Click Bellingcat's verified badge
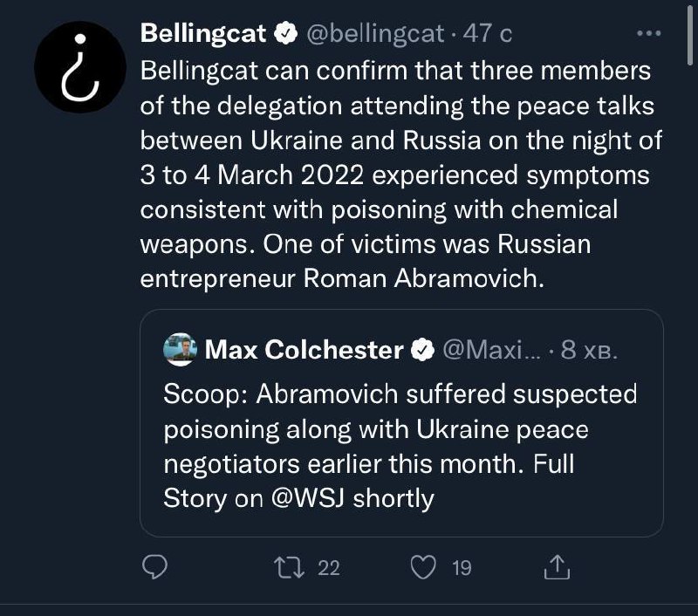This screenshot has width=698, height=616. (285, 34)
